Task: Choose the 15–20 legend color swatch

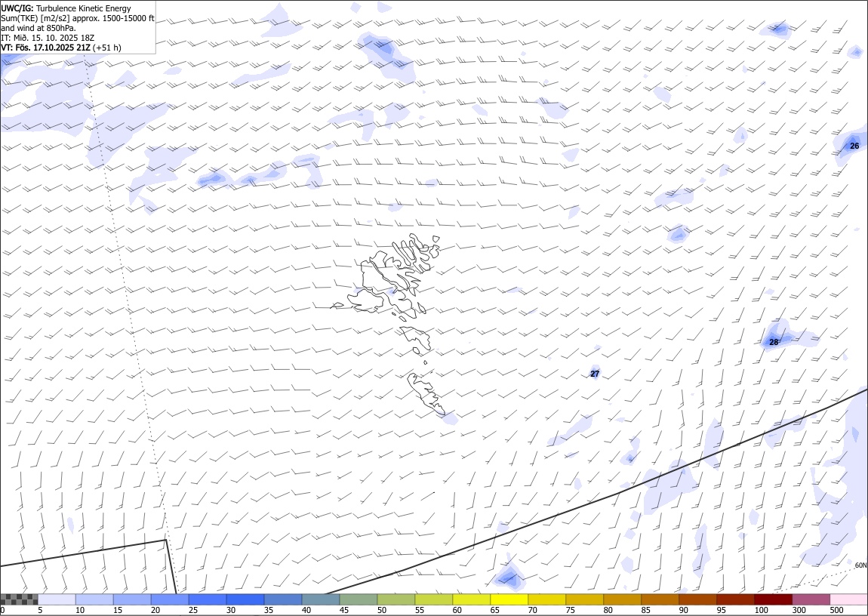Action: pyautogui.click(x=132, y=599)
